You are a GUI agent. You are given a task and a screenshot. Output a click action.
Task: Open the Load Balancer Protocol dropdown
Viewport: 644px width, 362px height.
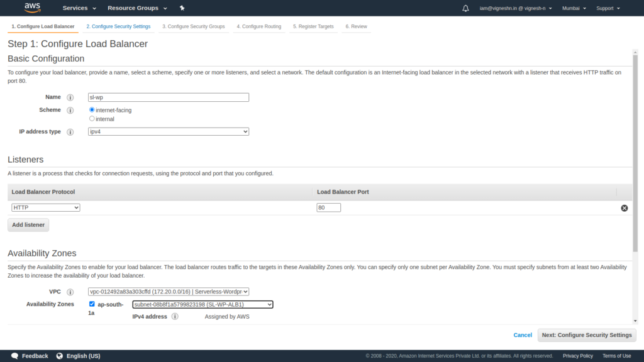click(x=45, y=207)
